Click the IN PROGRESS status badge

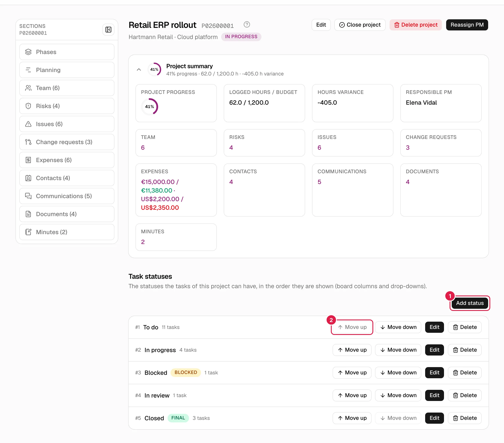(241, 37)
